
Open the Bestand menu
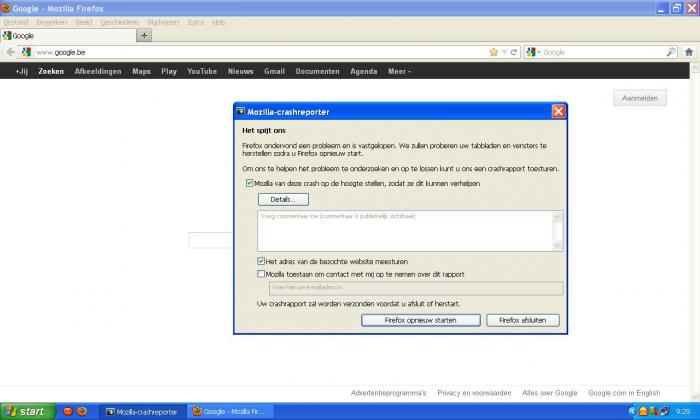16,22
